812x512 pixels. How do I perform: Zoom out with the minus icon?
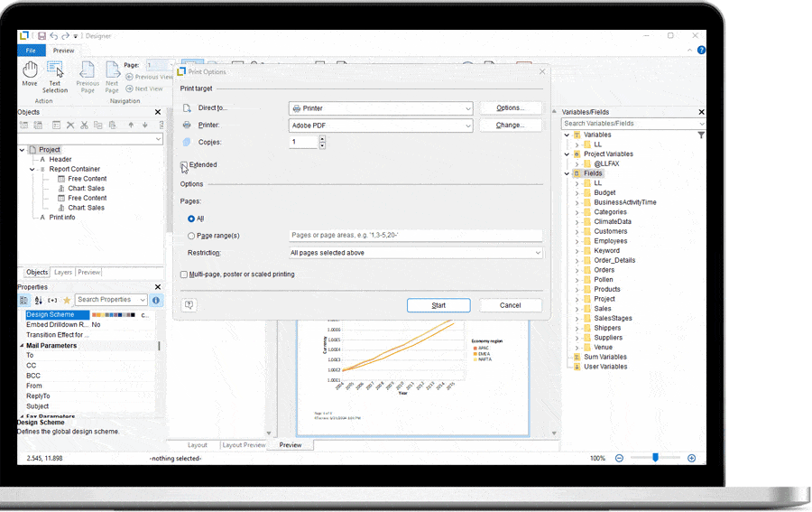click(619, 458)
